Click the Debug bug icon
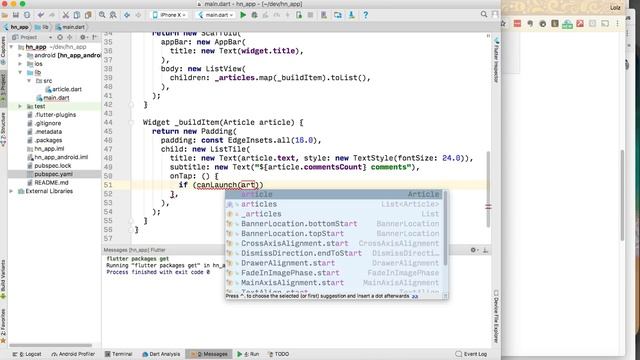This screenshot has width=640, height=360. pos(254,15)
